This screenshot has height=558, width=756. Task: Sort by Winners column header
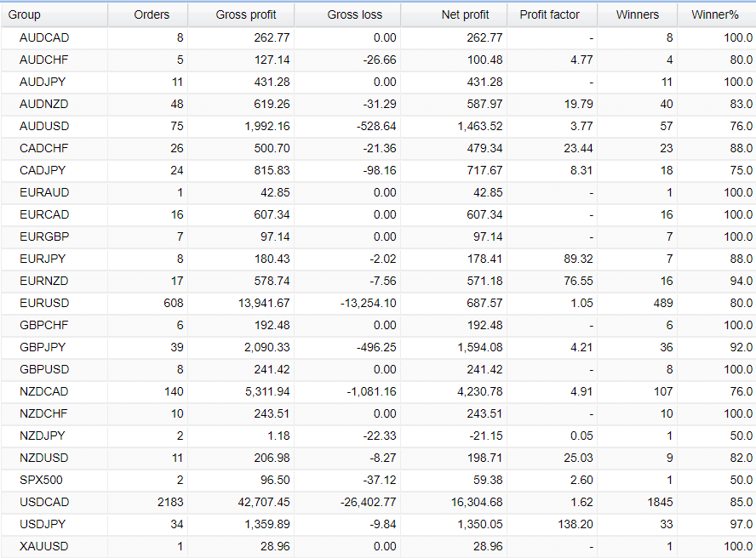pos(638,14)
